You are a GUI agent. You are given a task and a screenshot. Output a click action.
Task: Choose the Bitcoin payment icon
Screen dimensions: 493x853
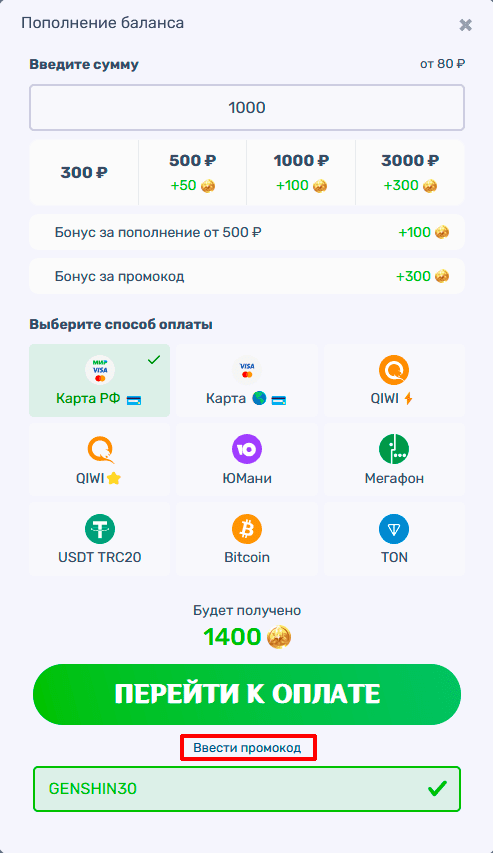click(247, 529)
